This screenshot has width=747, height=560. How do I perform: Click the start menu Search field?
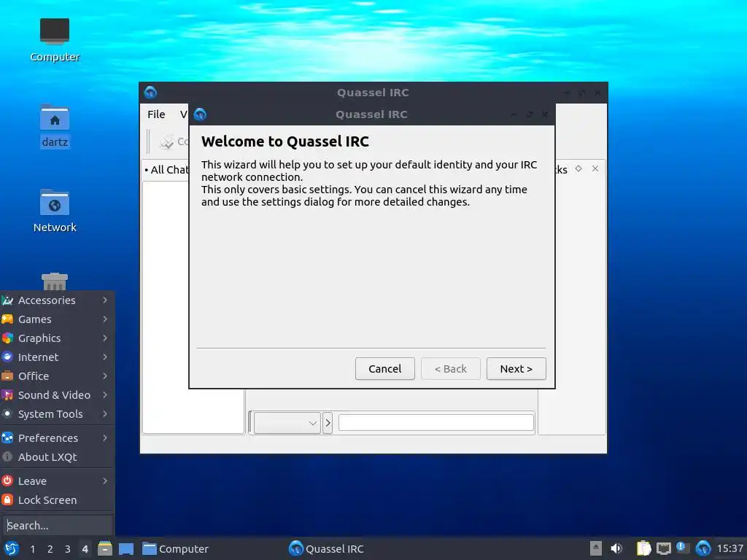tap(57, 525)
